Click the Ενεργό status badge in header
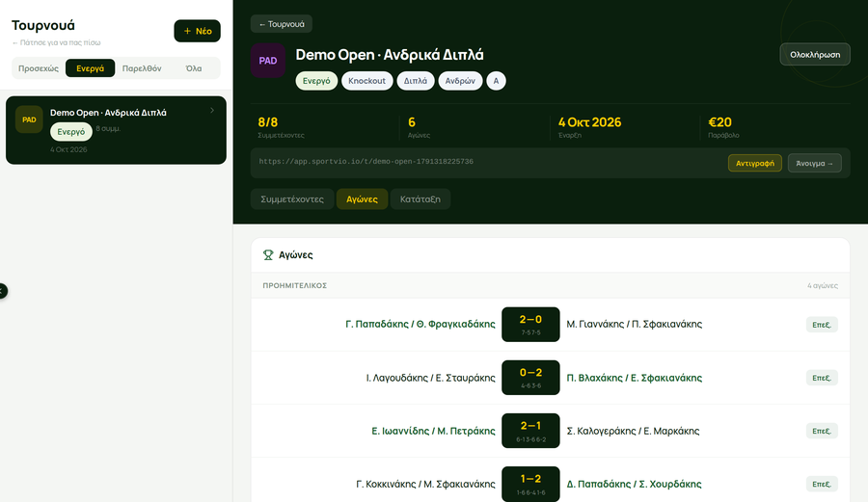868x502 pixels. click(x=316, y=81)
